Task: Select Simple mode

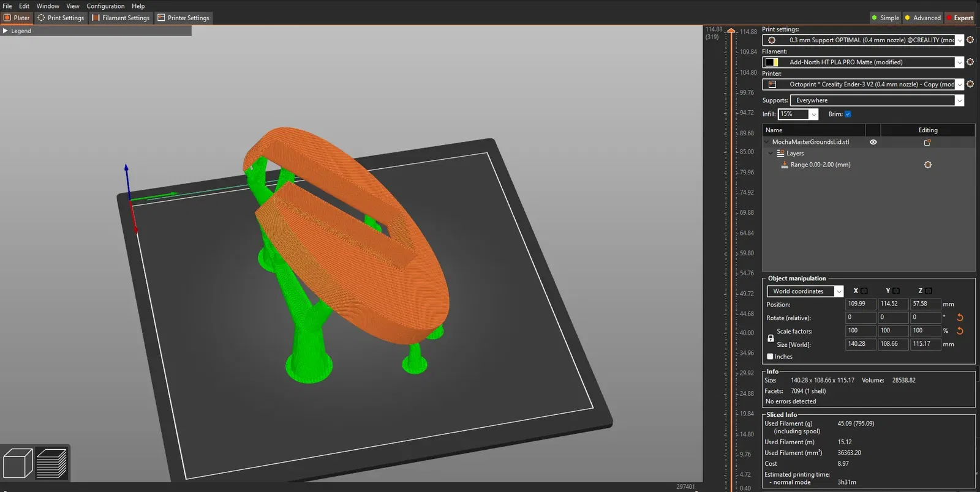Action: (886, 18)
